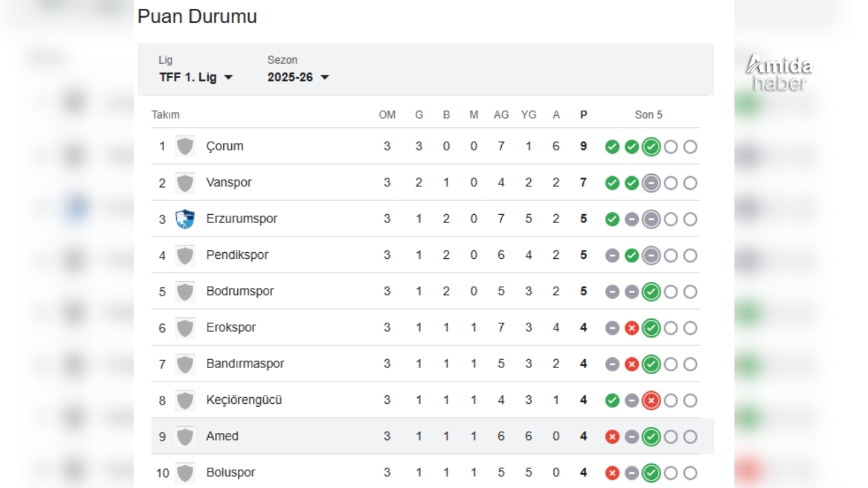Open the Bodrumspor team link
Screen dimensions: 868x488
(240, 291)
